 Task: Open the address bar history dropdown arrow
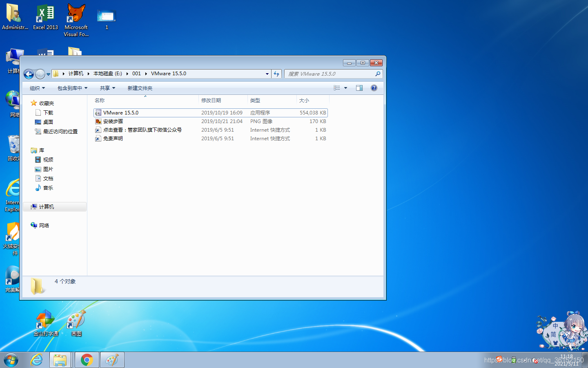[x=267, y=74]
